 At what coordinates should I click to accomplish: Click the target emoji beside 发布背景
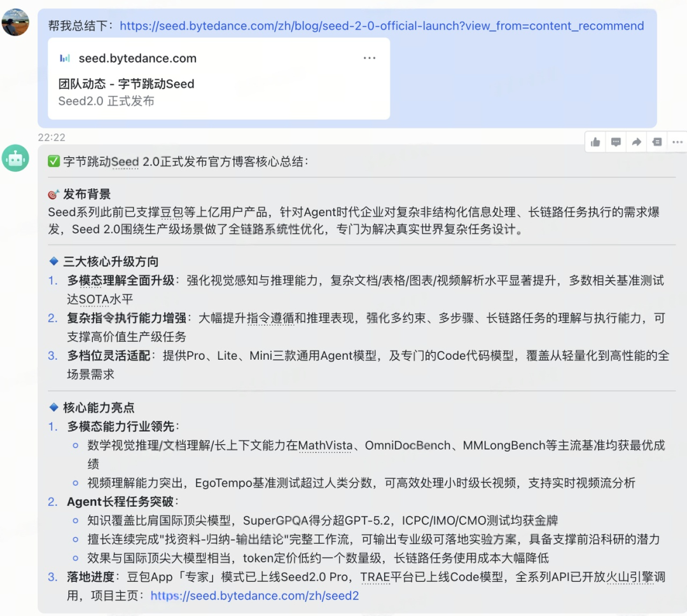[x=53, y=194]
